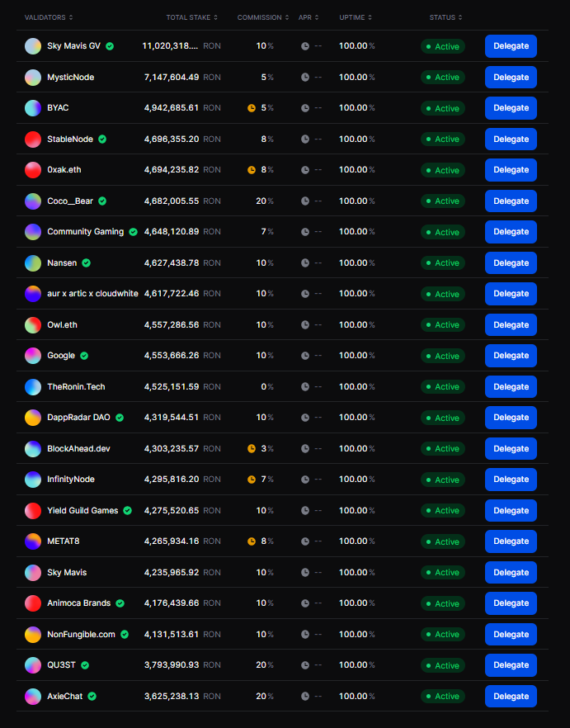Click the StableNode red avatar icon
This screenshot has width=570, height=728.
pyautogui.click(x=31, y=139)
